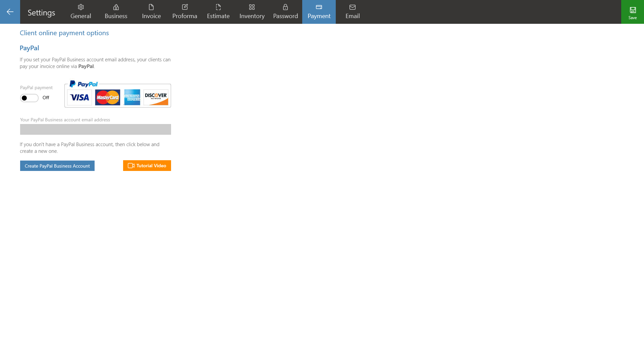Click the General settings gear icon
This screenshot has height=362, width=644.
click(x=80, y=7)
